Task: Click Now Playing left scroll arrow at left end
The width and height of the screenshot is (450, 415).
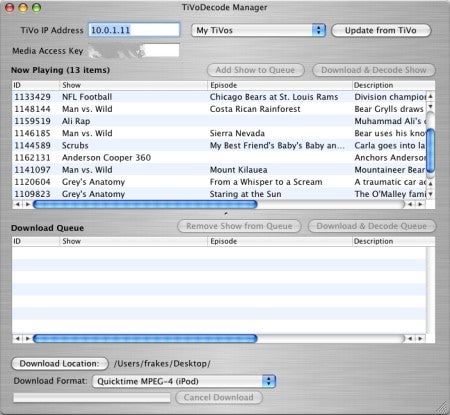Action: tap(17, 204)
